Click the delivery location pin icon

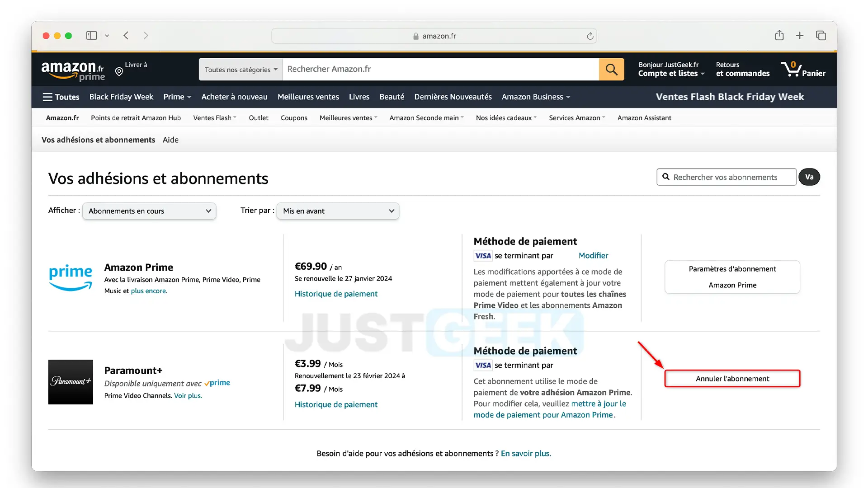point(119,71)
